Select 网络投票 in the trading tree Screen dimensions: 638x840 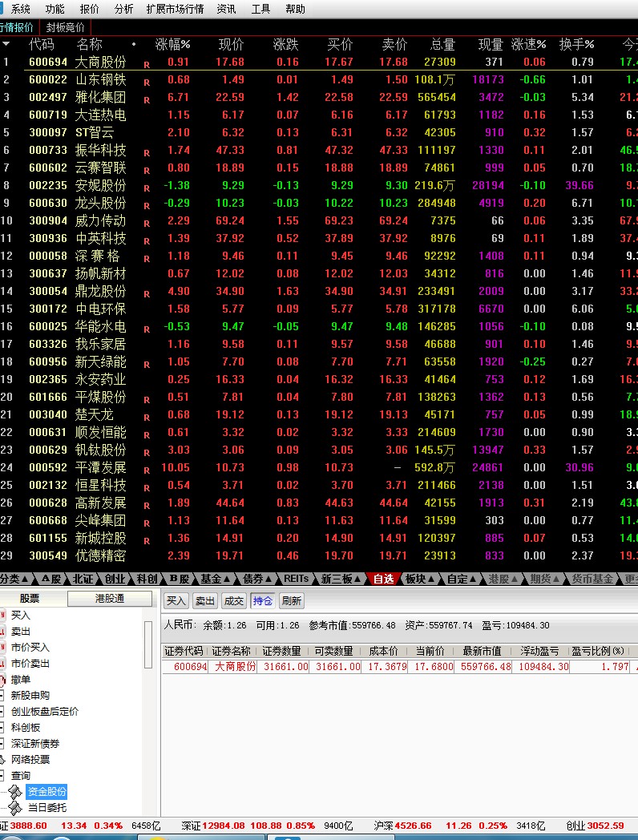(x=30, y=760)
